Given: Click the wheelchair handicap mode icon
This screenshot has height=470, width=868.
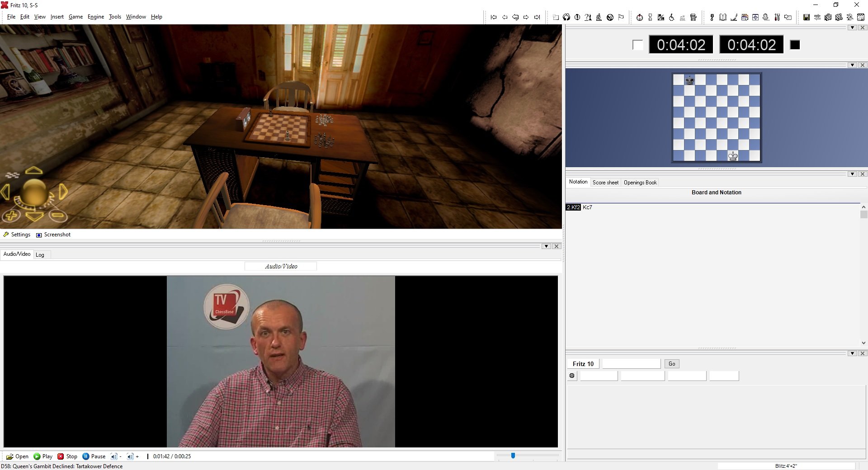Looking at the screenshot, I should pyautogui.click(x=672, y=17).
